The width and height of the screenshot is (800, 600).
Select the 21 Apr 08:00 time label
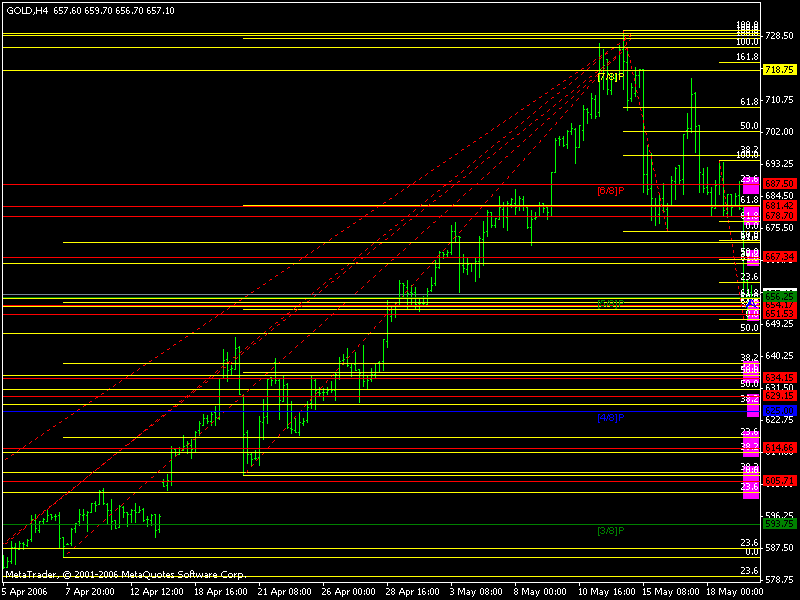pos(285,592)
